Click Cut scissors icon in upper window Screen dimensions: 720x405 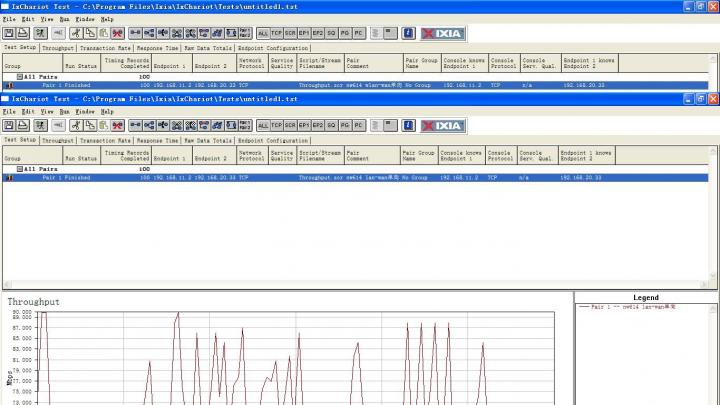click(76, 33)
